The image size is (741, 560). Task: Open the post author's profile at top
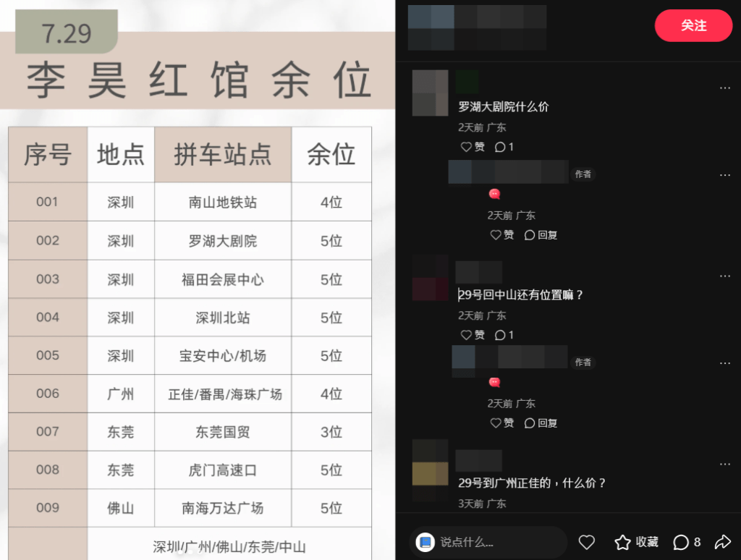tap(478, 27)
